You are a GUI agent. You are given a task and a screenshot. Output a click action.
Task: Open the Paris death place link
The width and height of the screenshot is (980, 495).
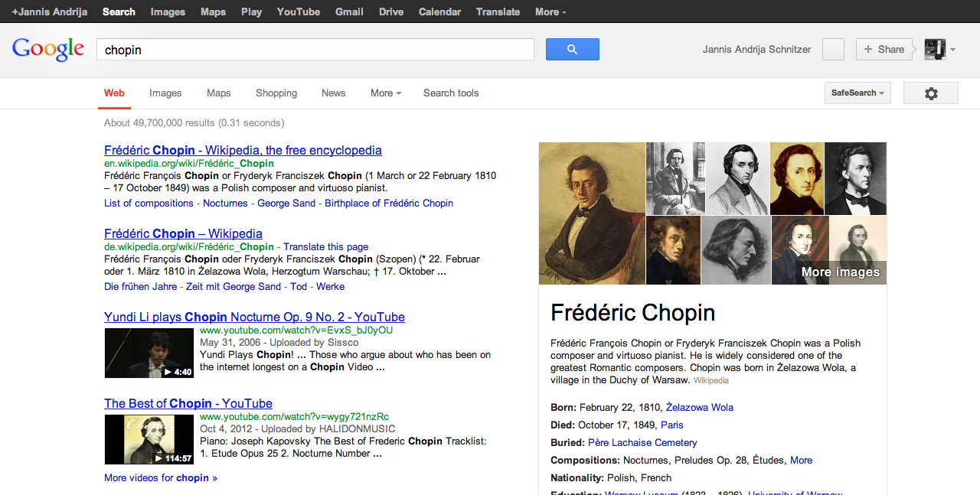[672, 425]
